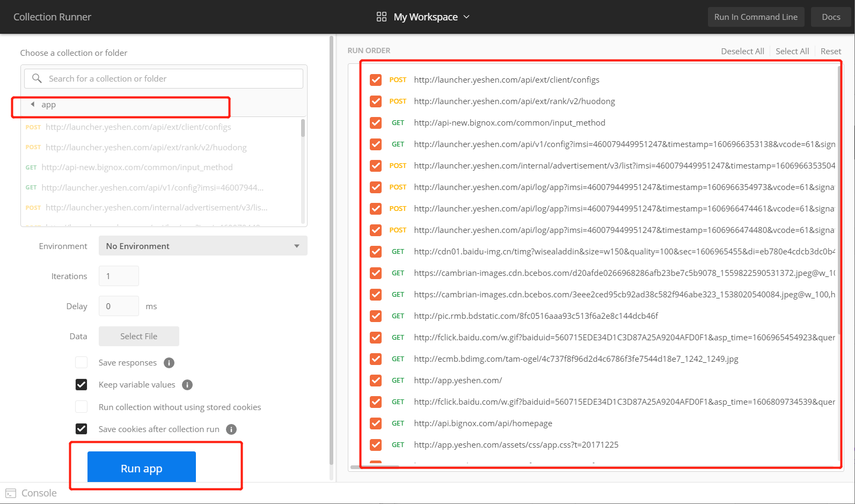The height and width of the screenshot is (504, 855).
Task: Deselect the api/ext/client/configs request in run order
Action: (x=376, y=80)
